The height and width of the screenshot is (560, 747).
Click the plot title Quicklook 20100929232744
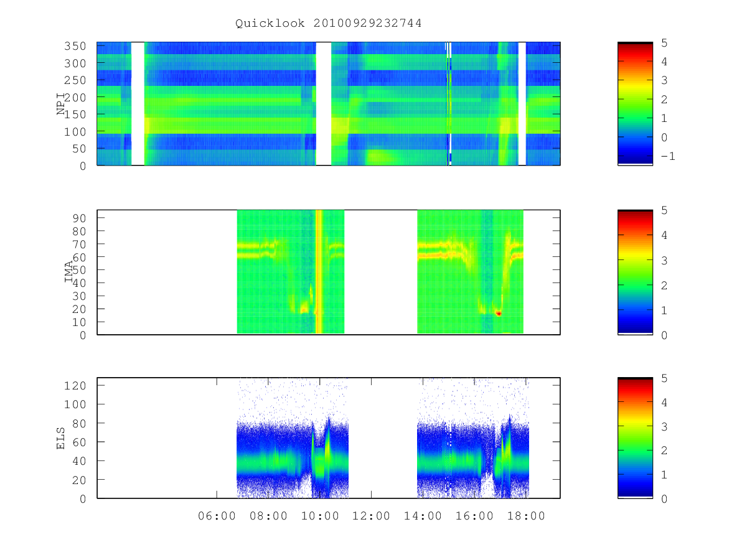[x=328, y=24]
